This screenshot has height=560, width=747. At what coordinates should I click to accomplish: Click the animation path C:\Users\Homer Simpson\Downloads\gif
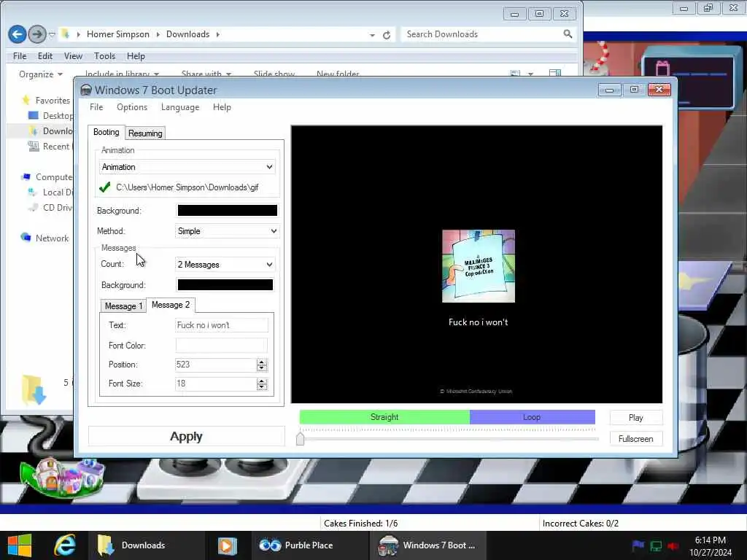tap(187, 187)
